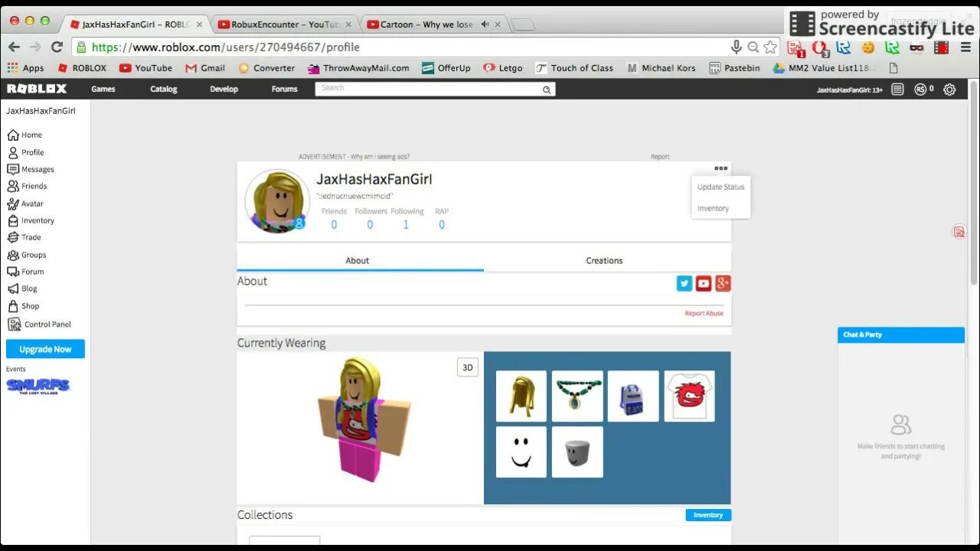Select Inventory from the profile dropdown menu
This screenshot has height=551, width=980.
[x=713, y=208]
